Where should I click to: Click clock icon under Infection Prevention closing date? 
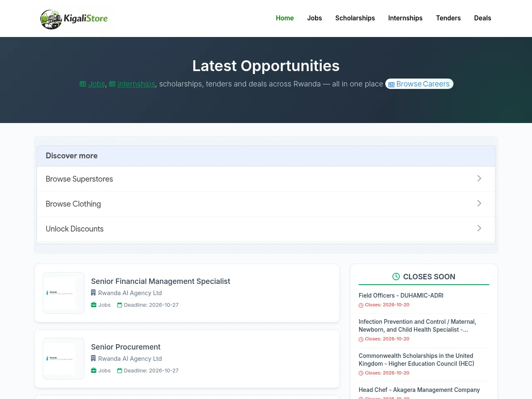361,339
